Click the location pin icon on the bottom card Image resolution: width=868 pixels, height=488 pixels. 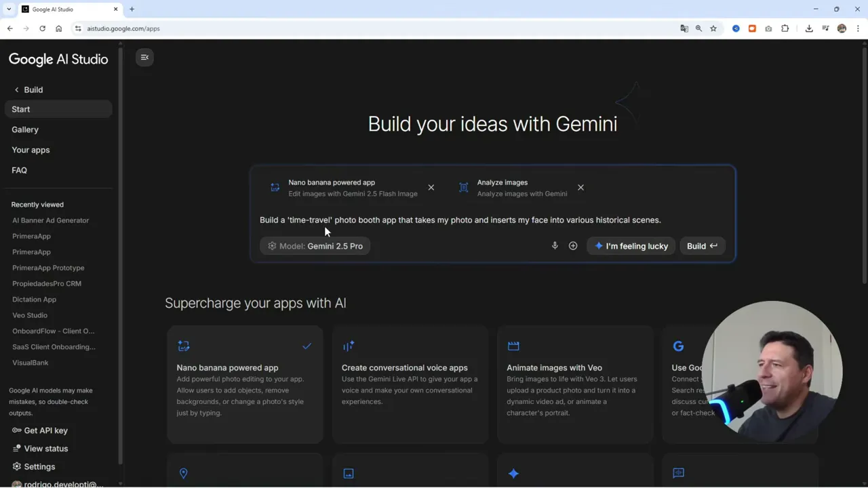(184, 473)
